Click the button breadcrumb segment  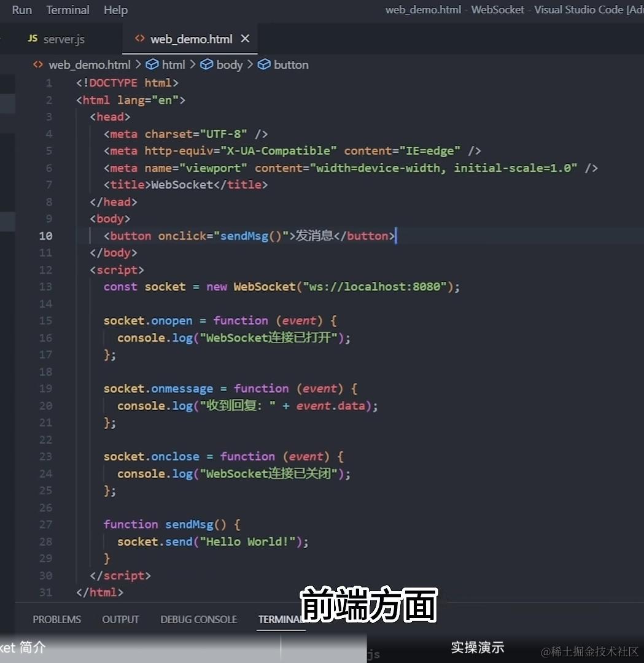(291, 64)
